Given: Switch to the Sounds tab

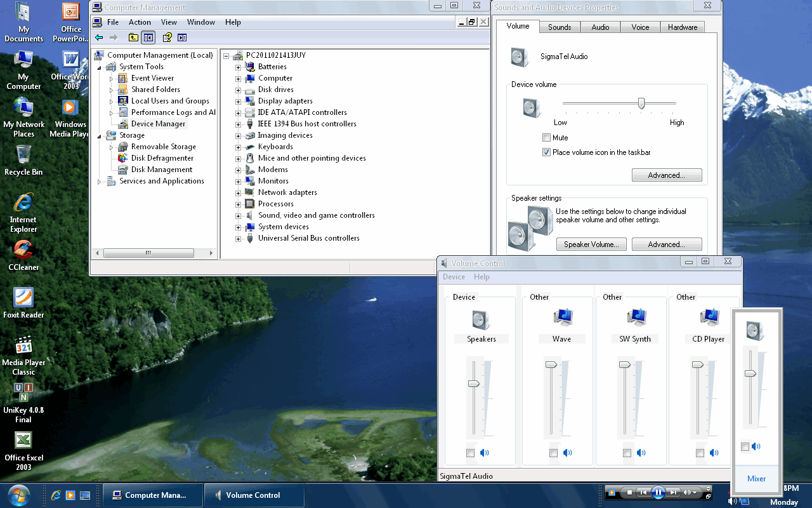Looking at the screenshot, I should tap(560, 27).
